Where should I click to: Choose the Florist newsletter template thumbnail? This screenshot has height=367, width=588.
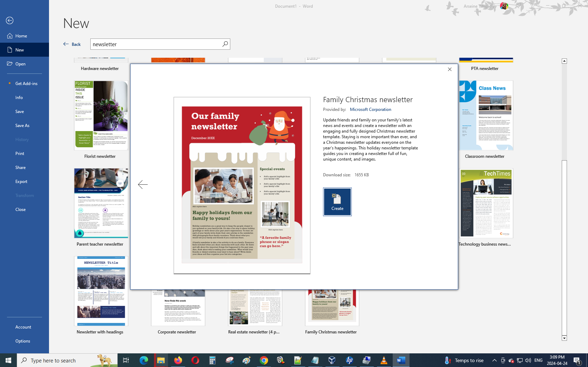tap(101, 116)
